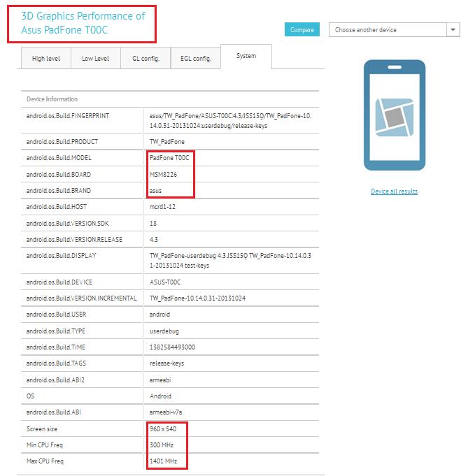
Task: Click the 'TW_PadFone' product value
Action: pos(166,141)
